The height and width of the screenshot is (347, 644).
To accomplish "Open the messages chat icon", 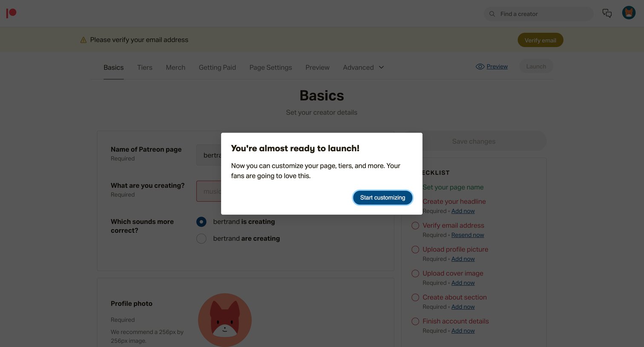I will [607, 13].
